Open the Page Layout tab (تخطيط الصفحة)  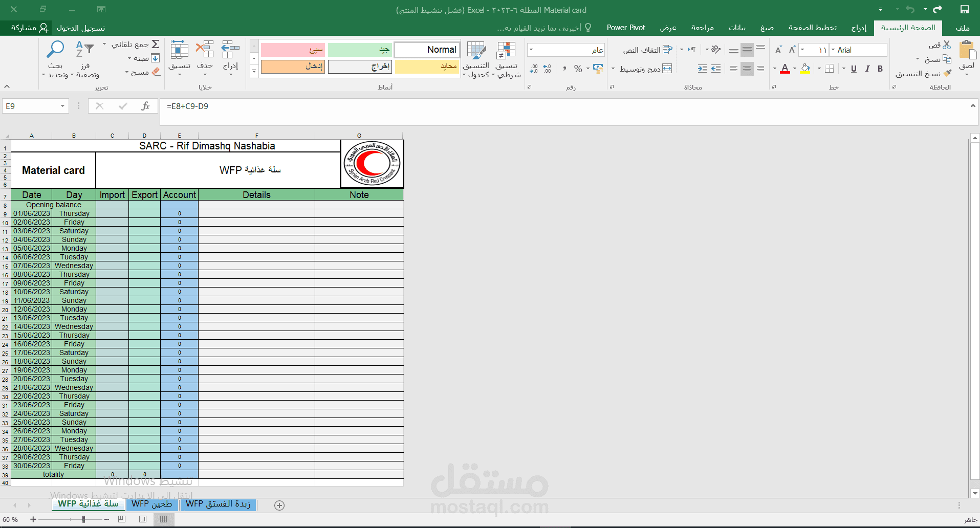813,28
